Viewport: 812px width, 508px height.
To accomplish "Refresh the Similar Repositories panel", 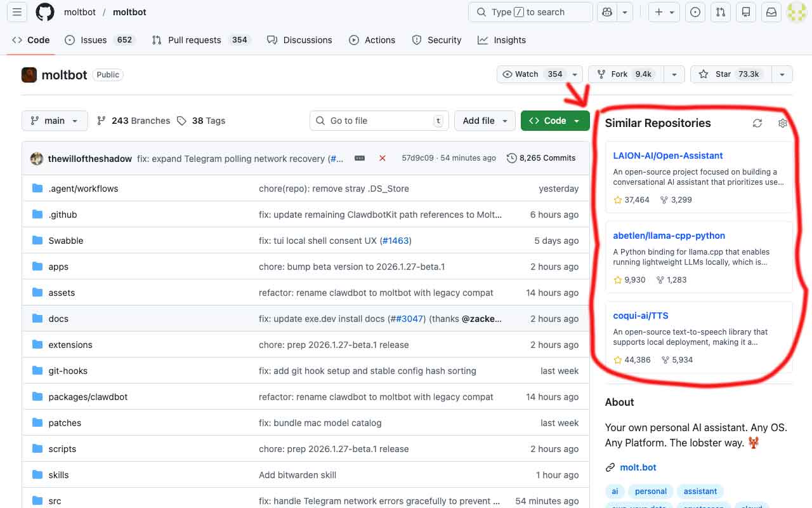I will coord(757,123).
